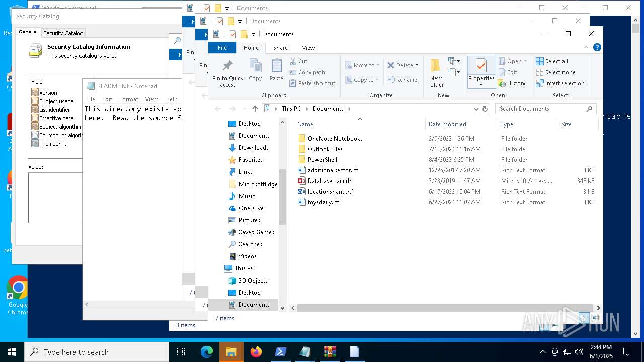The height and width of the screenshot is (362, 644).
Task: Switch to Security Catalog tab
Action: 63,33
